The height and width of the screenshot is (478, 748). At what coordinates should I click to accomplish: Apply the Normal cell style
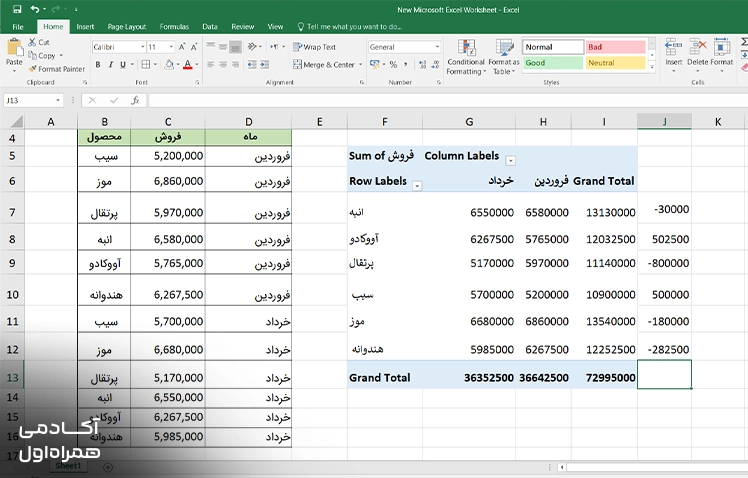coord(553,47)
